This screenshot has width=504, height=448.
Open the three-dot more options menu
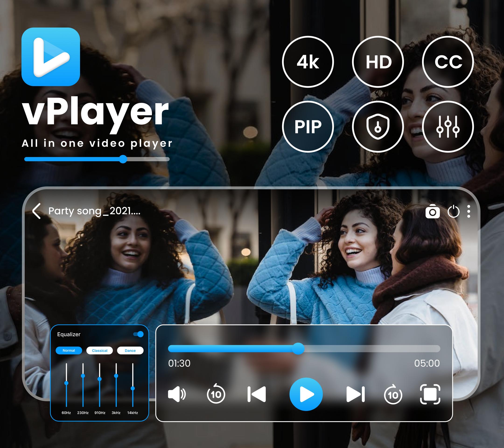click(469, 211)
